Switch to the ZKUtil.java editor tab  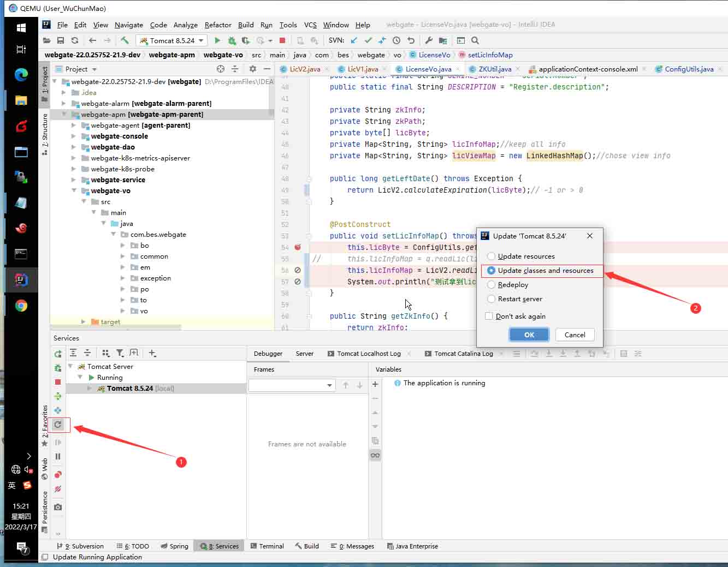coord(495,69)
